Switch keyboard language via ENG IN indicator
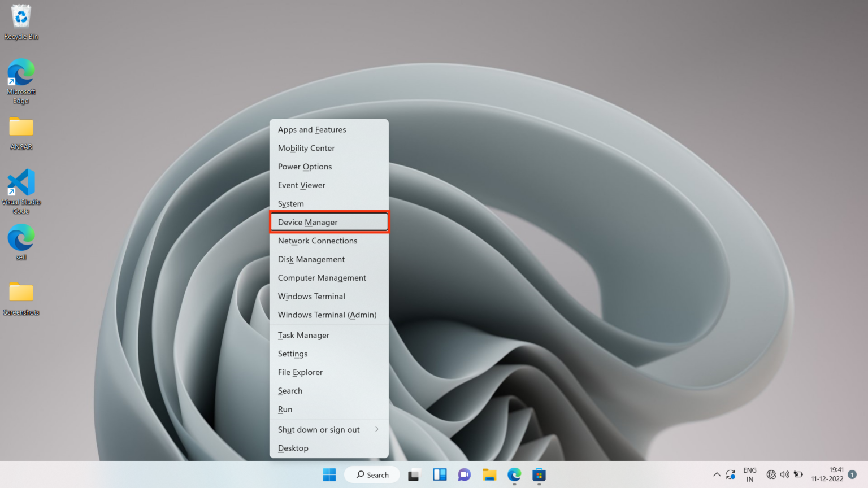868x488 pixels. coord(749,474)
